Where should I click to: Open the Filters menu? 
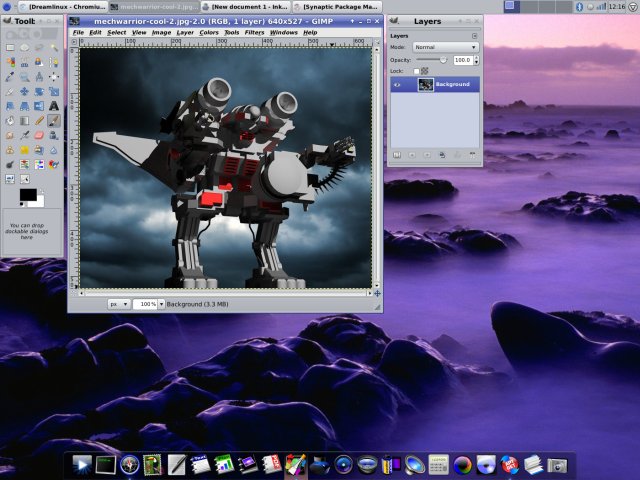(254, 33)
